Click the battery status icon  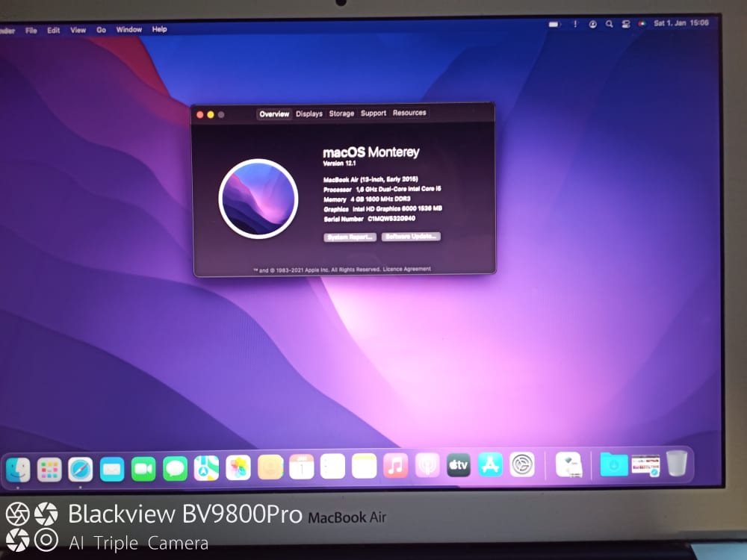[x=554, y=25]
